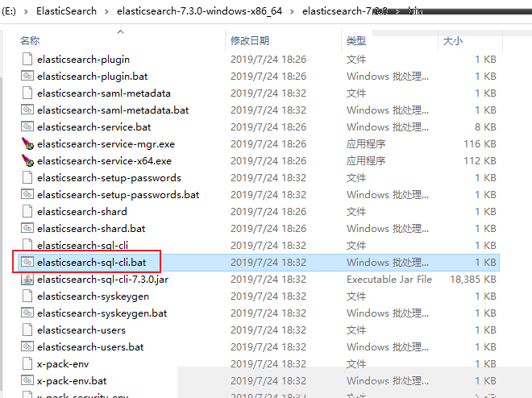Click the 18,385 KB size value
This screenshot has width=532, height=398.
pyautogui.click(x=473, y=280)
